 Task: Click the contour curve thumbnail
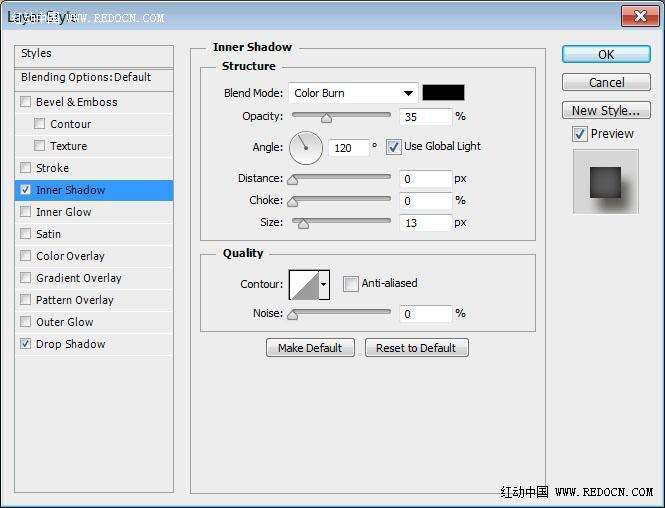[x=304, y=285]
